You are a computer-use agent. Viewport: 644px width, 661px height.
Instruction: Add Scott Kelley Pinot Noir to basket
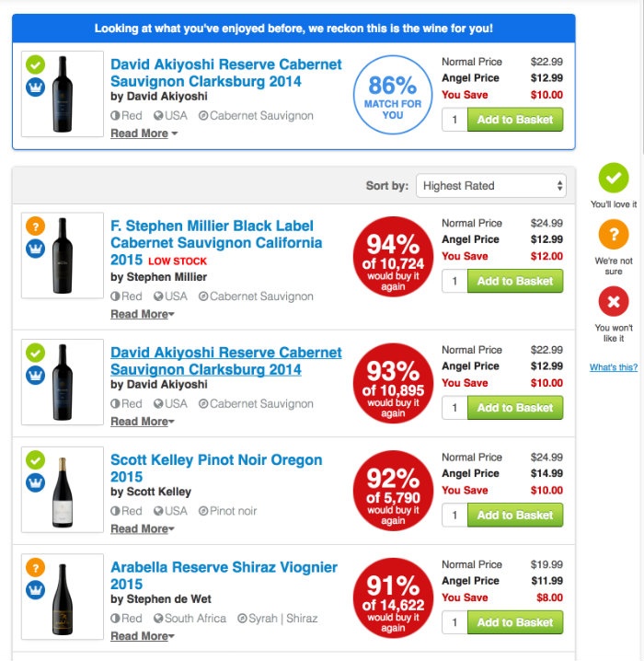(x=514, y=516)
